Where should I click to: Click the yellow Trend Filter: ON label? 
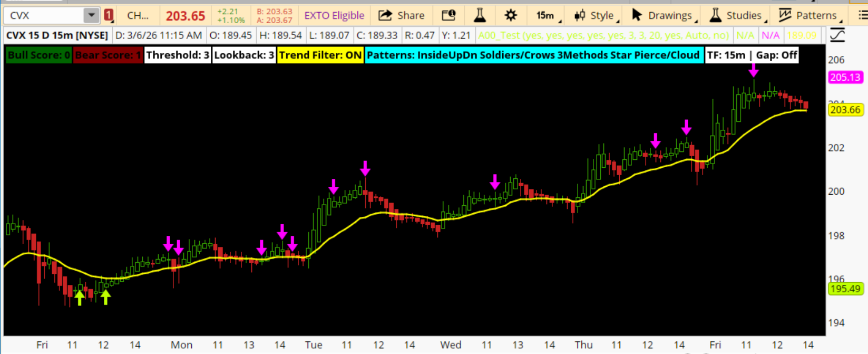(320, 55)
